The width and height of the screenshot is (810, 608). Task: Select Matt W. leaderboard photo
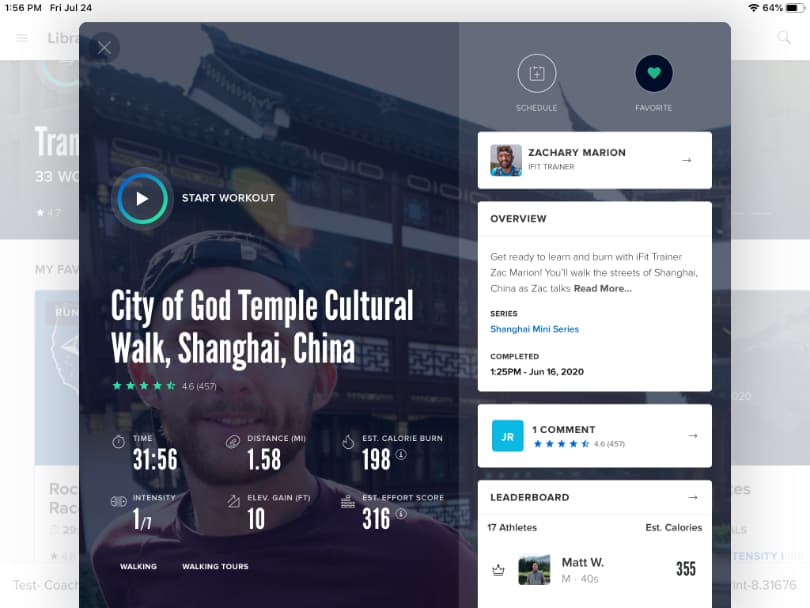pyautogui.click(x=534, y=569)
